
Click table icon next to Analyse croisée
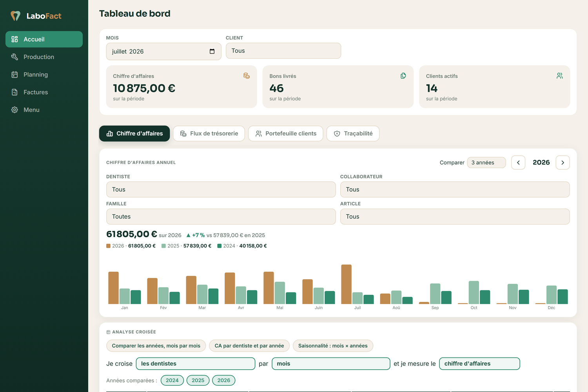[108, 332]
